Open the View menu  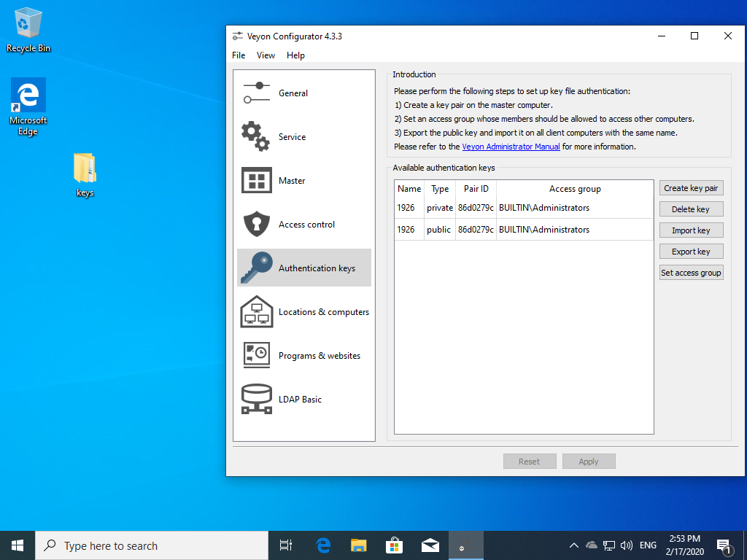[266, 55]
